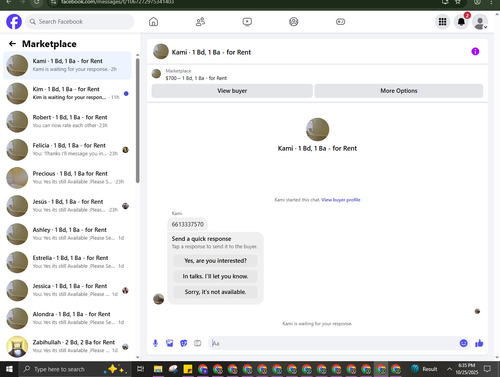The width and height of the screenshot is (500, 377).
Task: Open the apps grid menu
Action: tap(442, 22)
